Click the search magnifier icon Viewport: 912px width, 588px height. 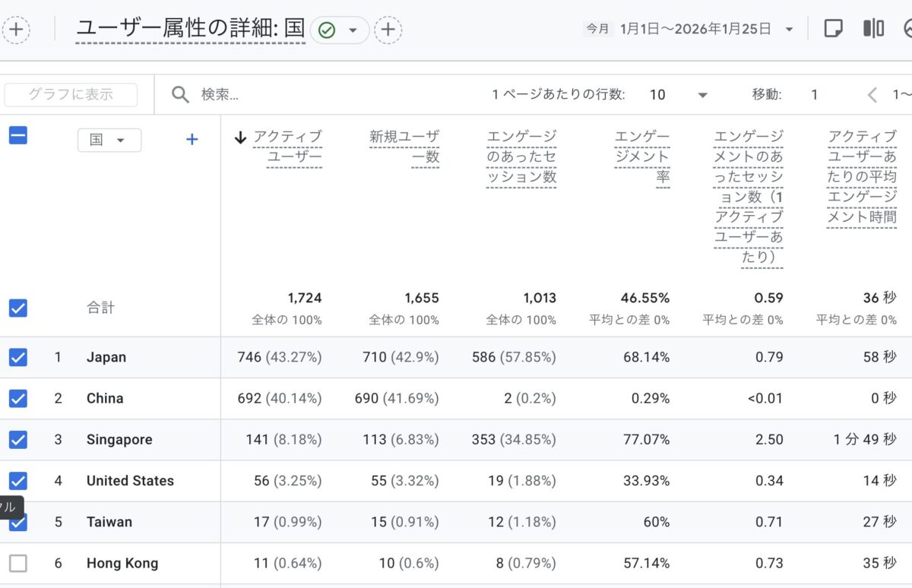pos(180,94)
